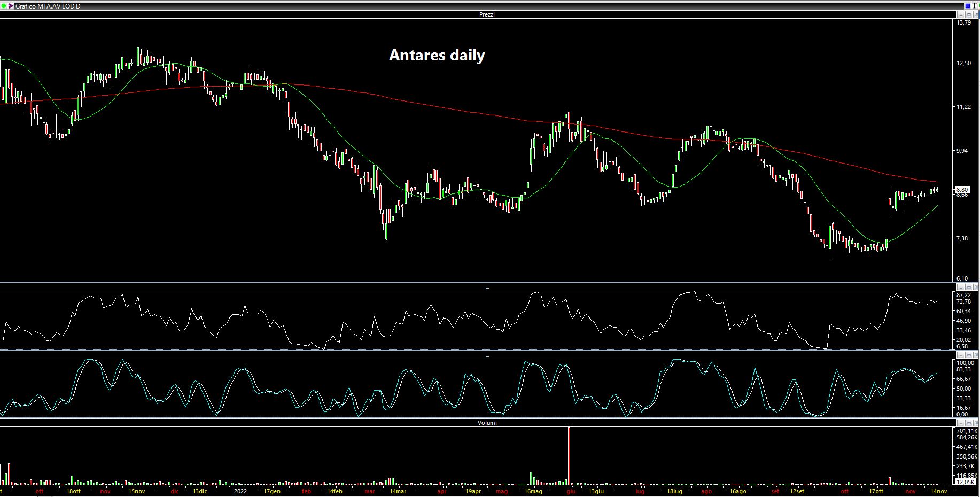Screen dimensions: 980x497
Task: Click the 15nov date marker
Action: pos(137,491)
